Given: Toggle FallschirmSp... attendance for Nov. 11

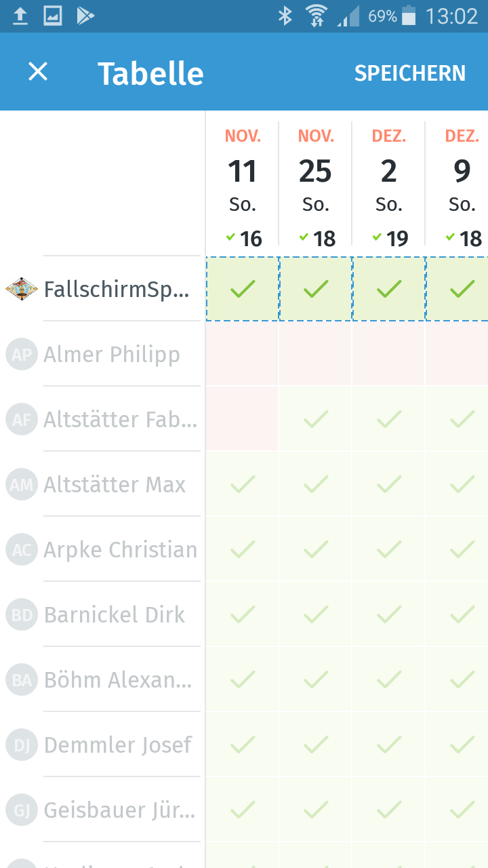Looking at the screenshot, I should 243,289.
